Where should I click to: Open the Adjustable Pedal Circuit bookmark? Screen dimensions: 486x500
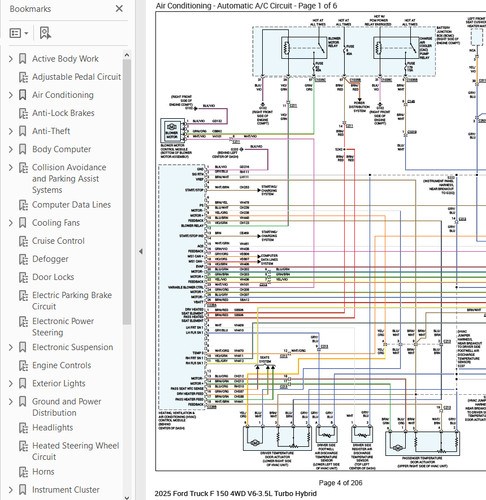(x=76, y=77)
